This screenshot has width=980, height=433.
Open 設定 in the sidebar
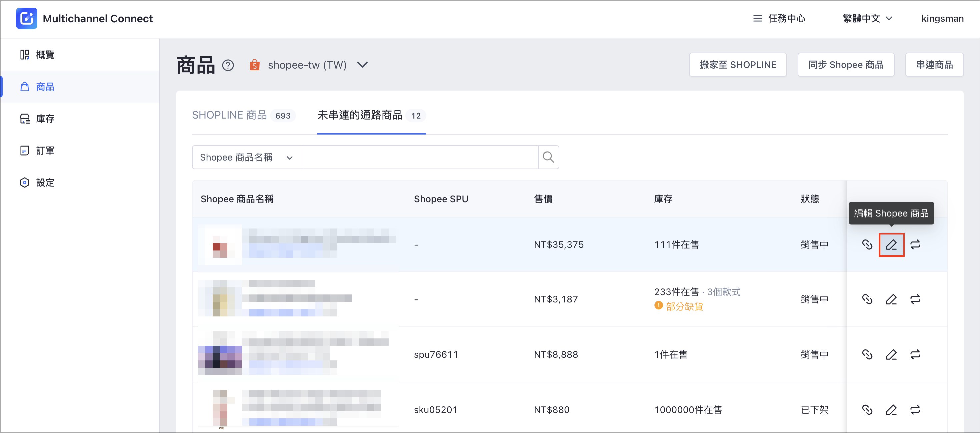[80, 183]
